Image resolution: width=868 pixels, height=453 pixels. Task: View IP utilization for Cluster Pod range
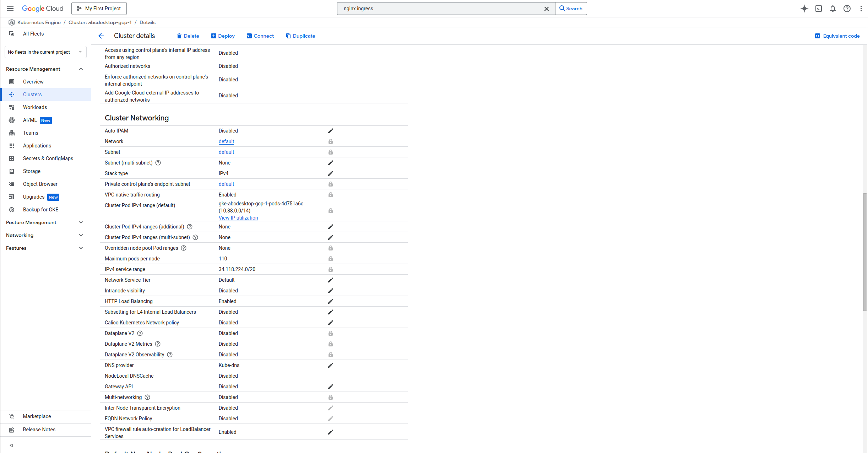(238, 217)
